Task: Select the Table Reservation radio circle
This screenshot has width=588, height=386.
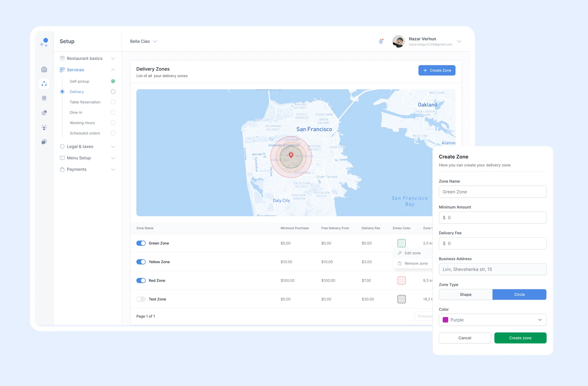Action: coord(113,102)
